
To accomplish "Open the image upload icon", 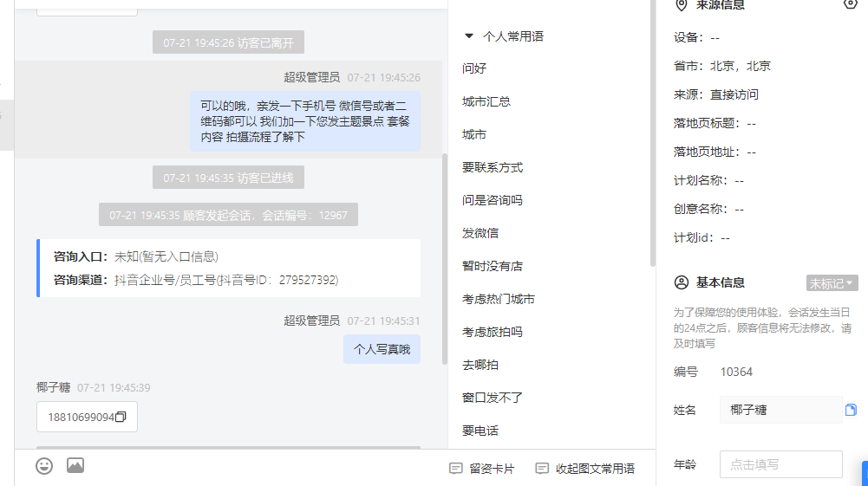I will tap(75, 465).
